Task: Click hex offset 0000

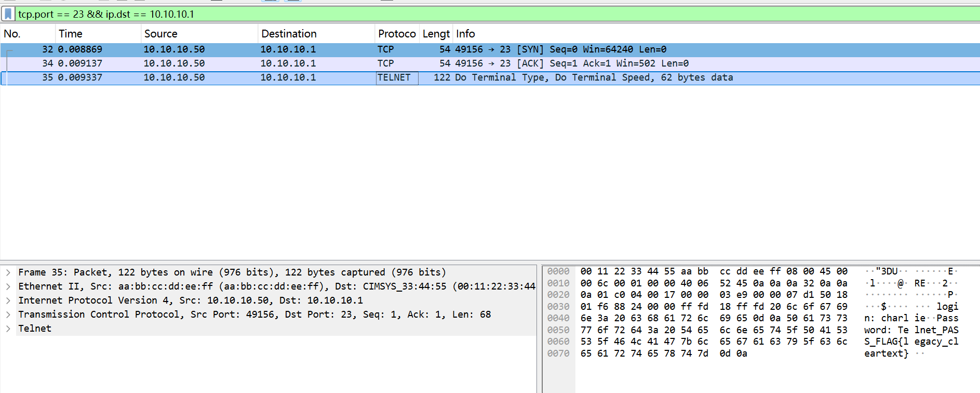Action: coord(558,271)
